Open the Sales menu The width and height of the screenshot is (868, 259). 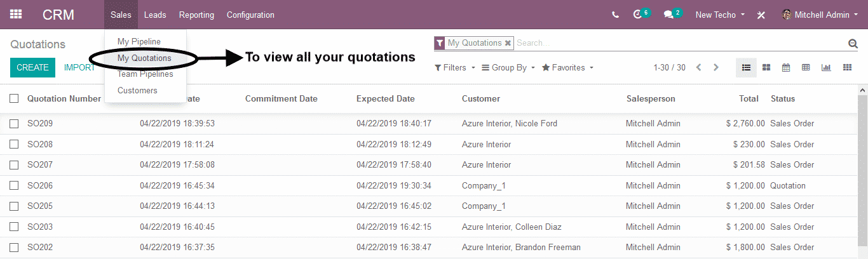pos(121,15)
